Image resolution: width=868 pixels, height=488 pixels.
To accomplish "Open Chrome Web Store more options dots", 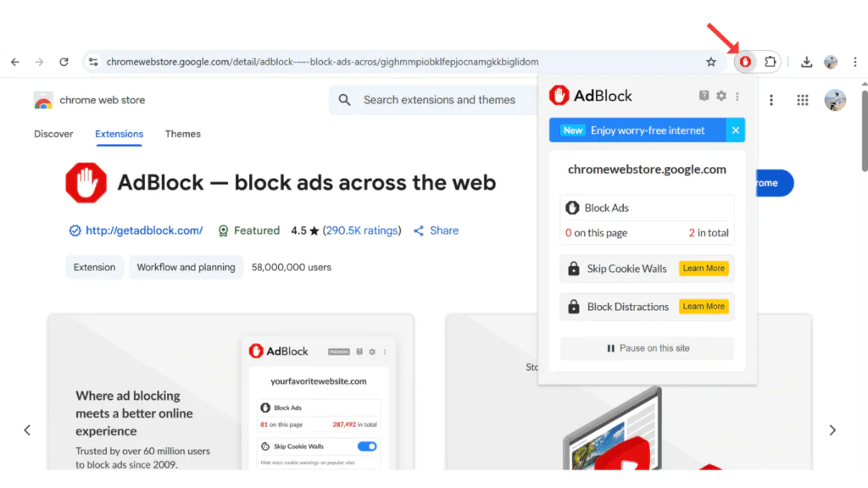I will [771, 100].
